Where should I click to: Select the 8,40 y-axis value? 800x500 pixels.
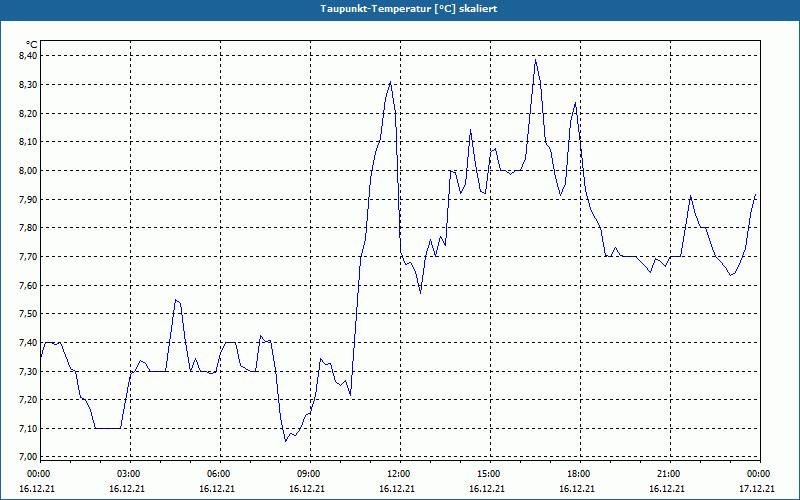coord(27,56)
